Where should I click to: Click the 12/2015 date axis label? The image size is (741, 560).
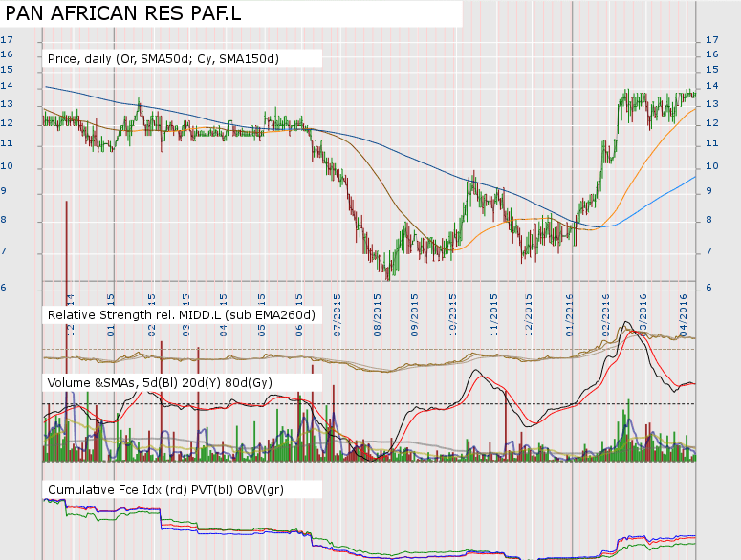[529, 315]
